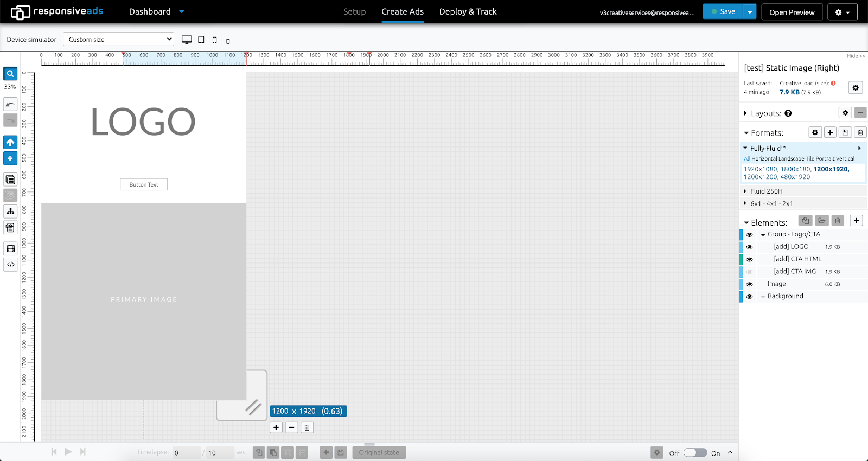Screen dimensions: 868x461
Task: Add a new format with plus icon
Action: click(830, 132)
